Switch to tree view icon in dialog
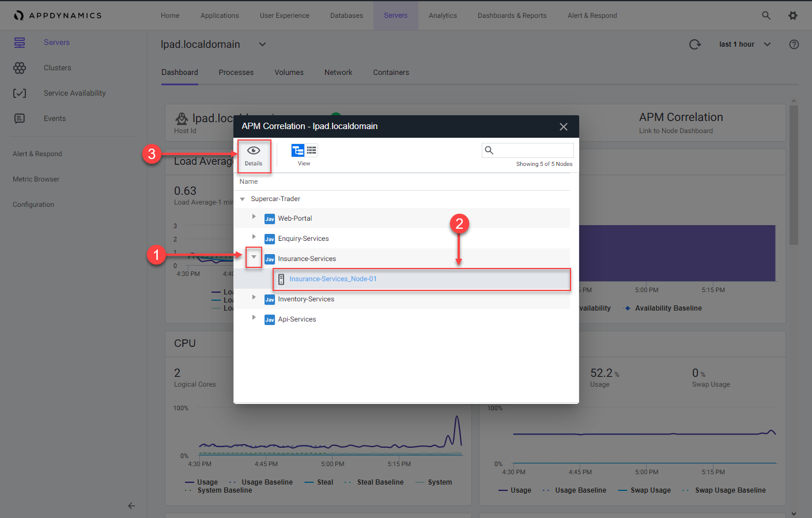812x518 pixels. coord(298,150)
